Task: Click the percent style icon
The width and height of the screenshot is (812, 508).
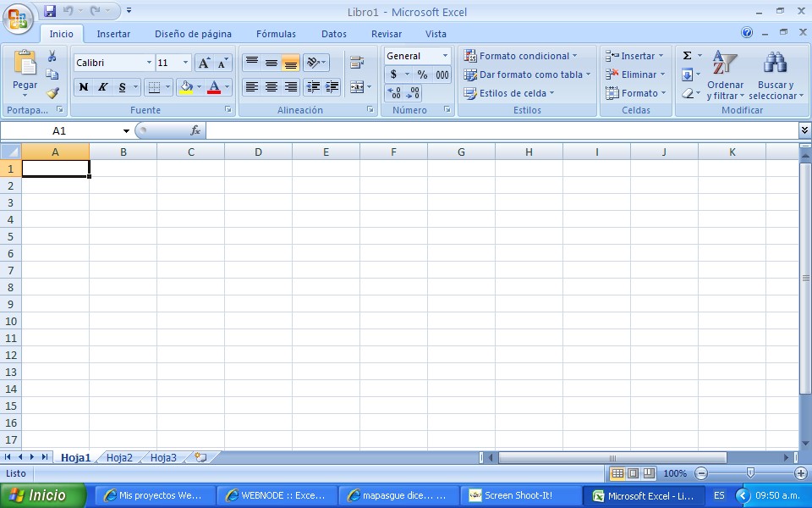Action: click(421, 75)
